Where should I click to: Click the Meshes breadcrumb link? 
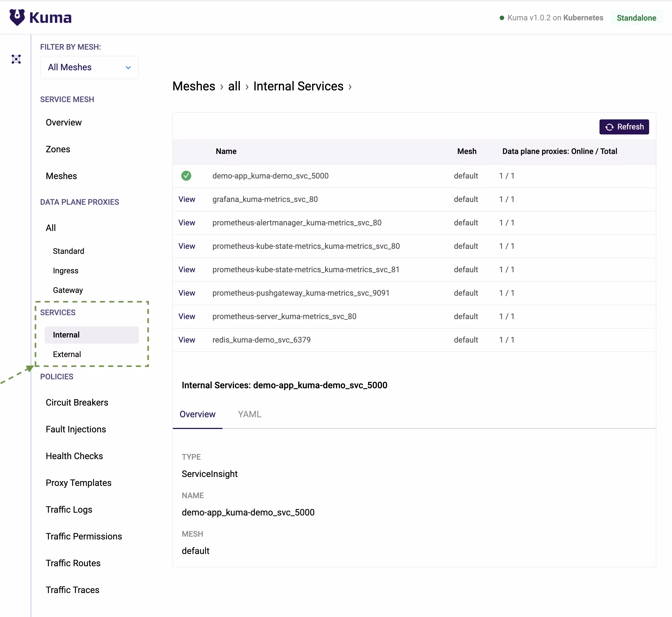pyautogui.click(x=194, y=86)
